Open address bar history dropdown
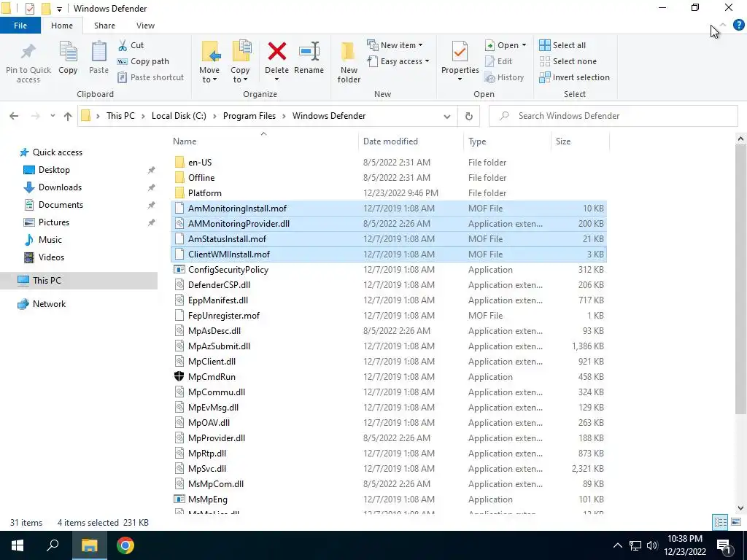This screenshot has height=560, width=747. point(447,116)
